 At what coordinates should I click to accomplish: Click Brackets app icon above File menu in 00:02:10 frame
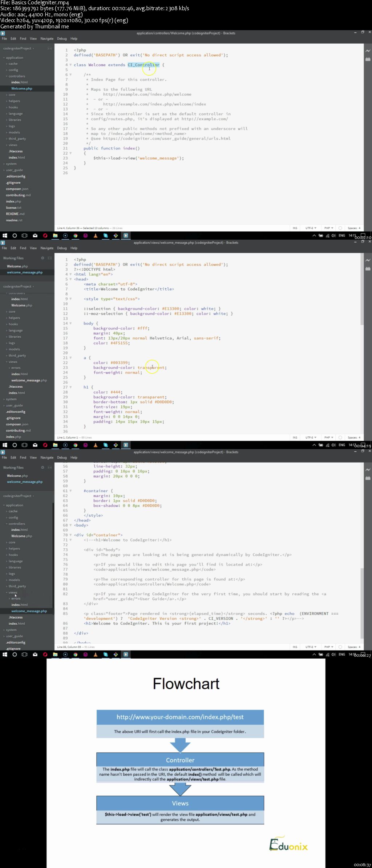point(3,33)
